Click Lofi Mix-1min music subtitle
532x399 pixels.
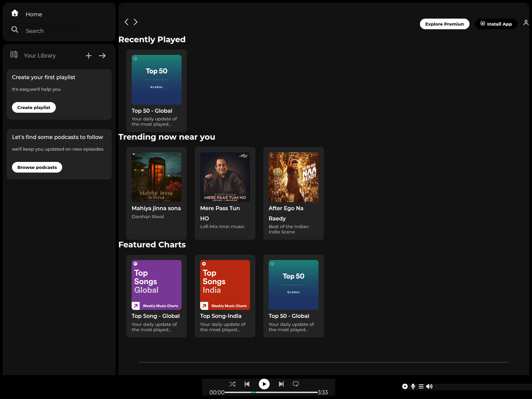click(x=222, y=226)
